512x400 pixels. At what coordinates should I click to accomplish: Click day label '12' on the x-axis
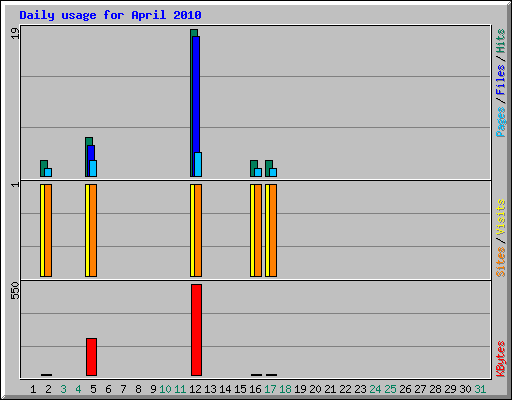click(x=195, y=389)
